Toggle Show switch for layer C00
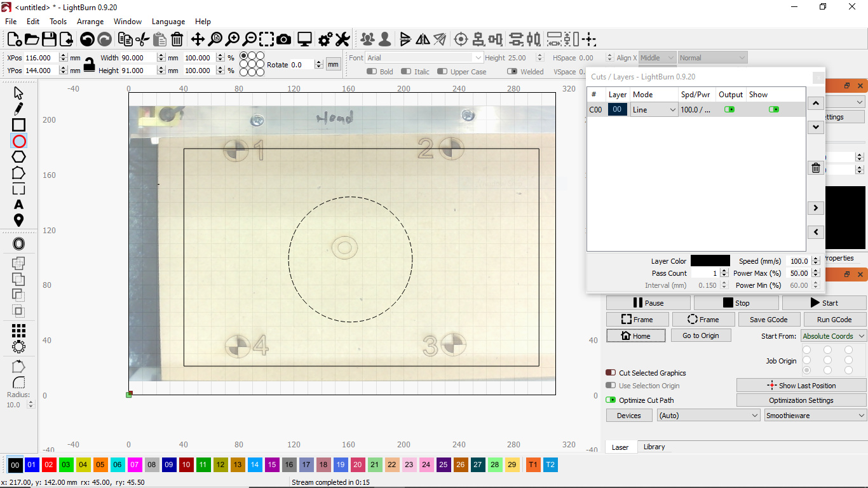 (774, 109)
